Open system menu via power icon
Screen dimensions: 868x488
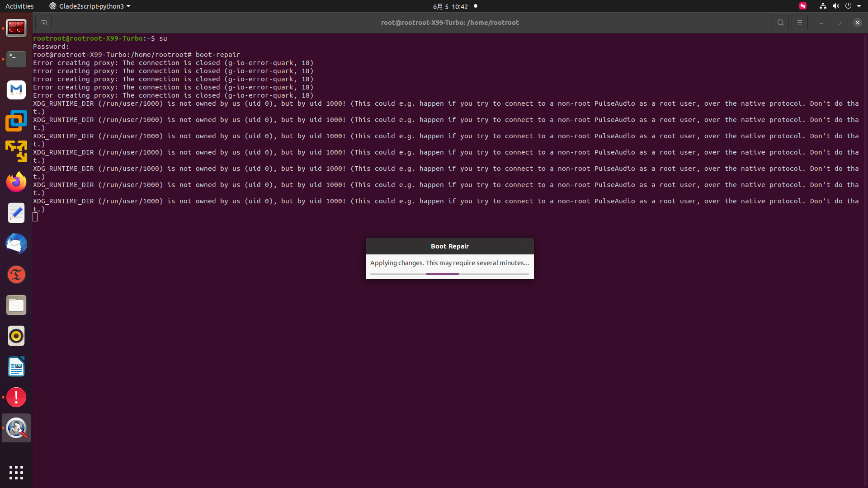pos(848,6)
